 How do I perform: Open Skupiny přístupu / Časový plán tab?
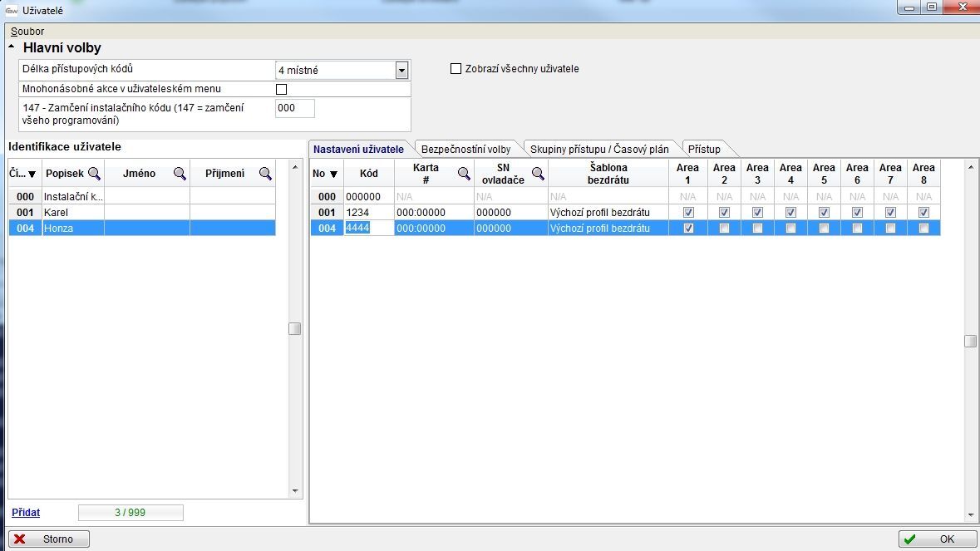coord(598,150)
